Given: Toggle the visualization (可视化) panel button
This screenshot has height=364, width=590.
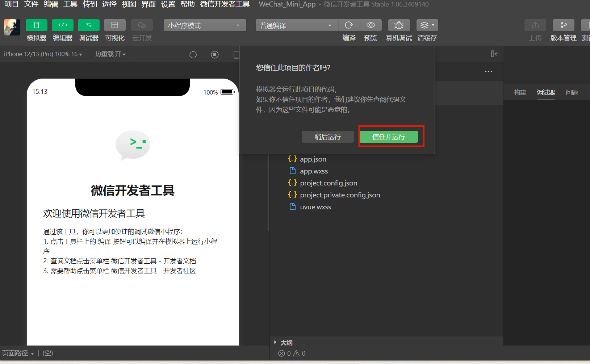Looking at the screenshot, I should pos(115,25).
